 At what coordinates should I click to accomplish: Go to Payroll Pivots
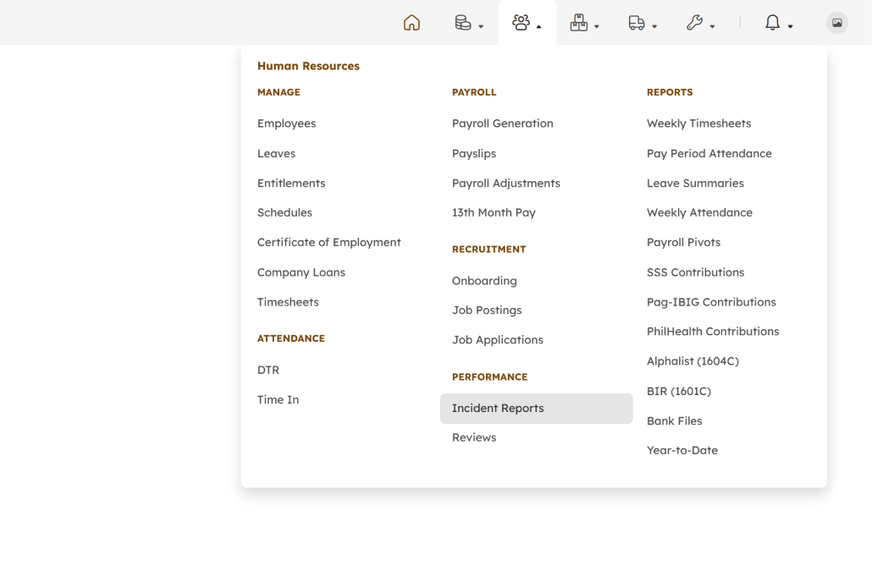pyautogui.click(x=683, y=242)
